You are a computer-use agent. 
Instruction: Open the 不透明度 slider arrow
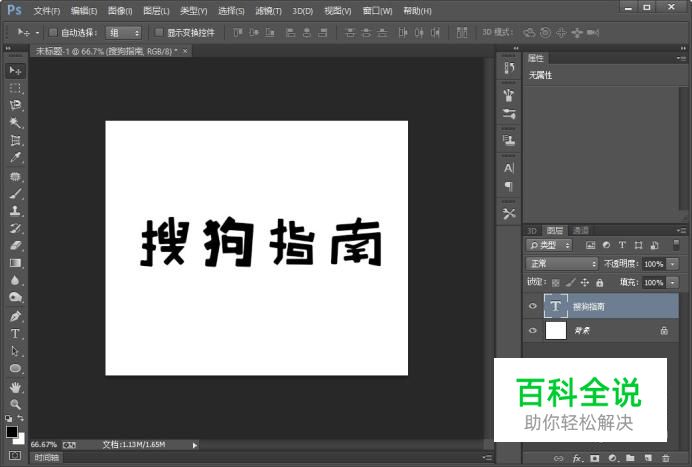(x=673, y=264)
